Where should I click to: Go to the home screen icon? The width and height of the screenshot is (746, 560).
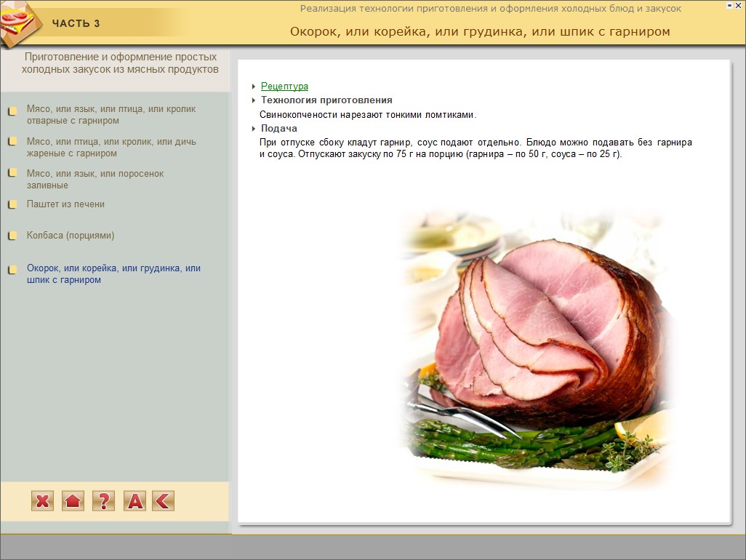(73, 500)
